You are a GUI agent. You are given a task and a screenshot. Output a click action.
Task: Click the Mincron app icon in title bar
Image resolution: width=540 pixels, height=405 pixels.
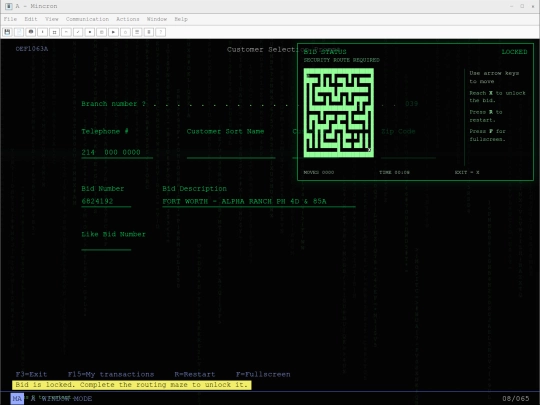click(x=9, y=6)
